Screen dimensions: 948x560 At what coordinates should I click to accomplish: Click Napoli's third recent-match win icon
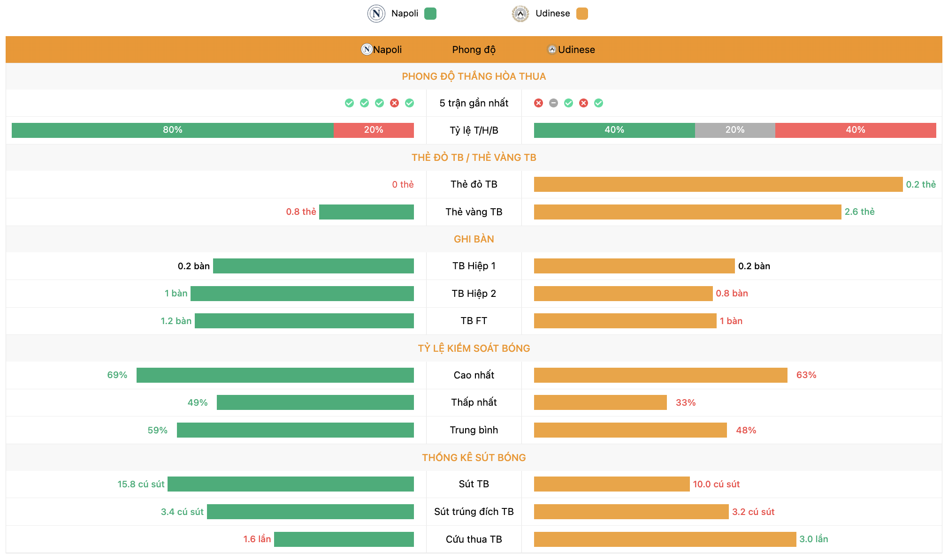[x=379, y=103]
